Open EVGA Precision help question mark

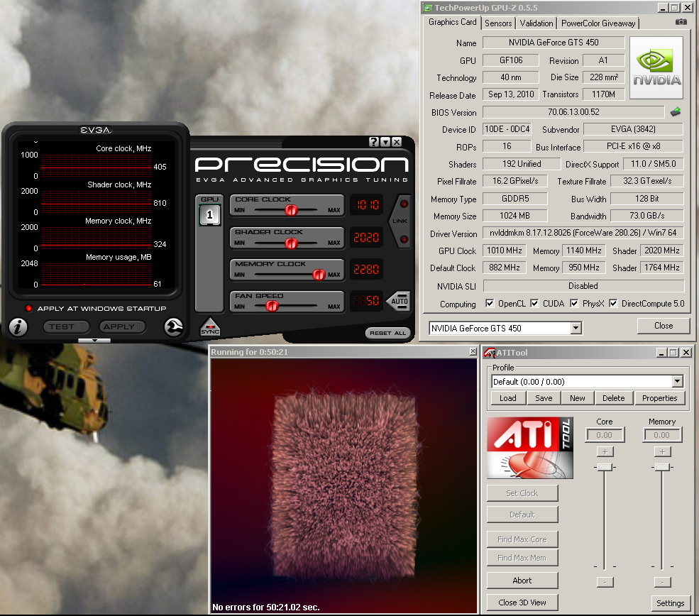(374, 142)
